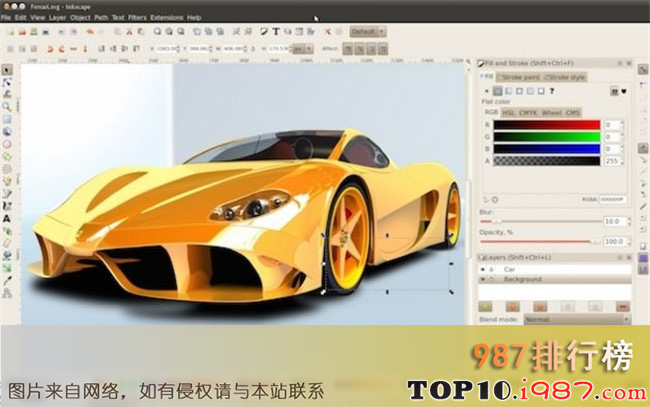The height and width of the screenshot is (407, 650).
Task: Rotate selection 90 degrees clockwise icon
Action: (61, 49)
